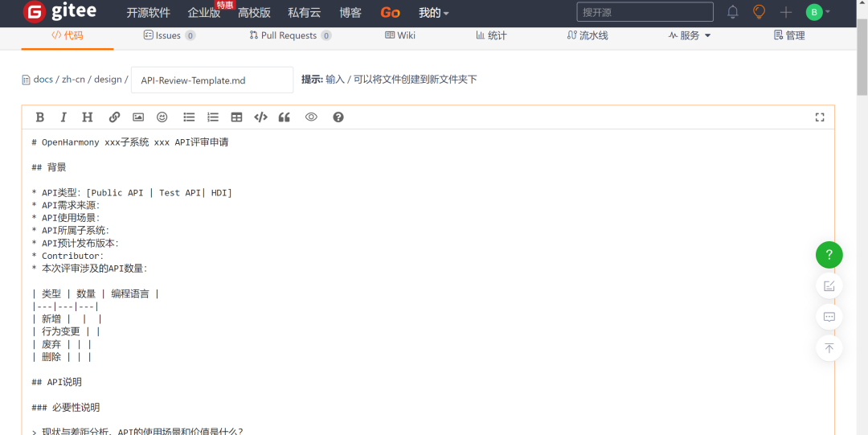
Task: Insert an unordered bullet list
Action: [190, 117]
